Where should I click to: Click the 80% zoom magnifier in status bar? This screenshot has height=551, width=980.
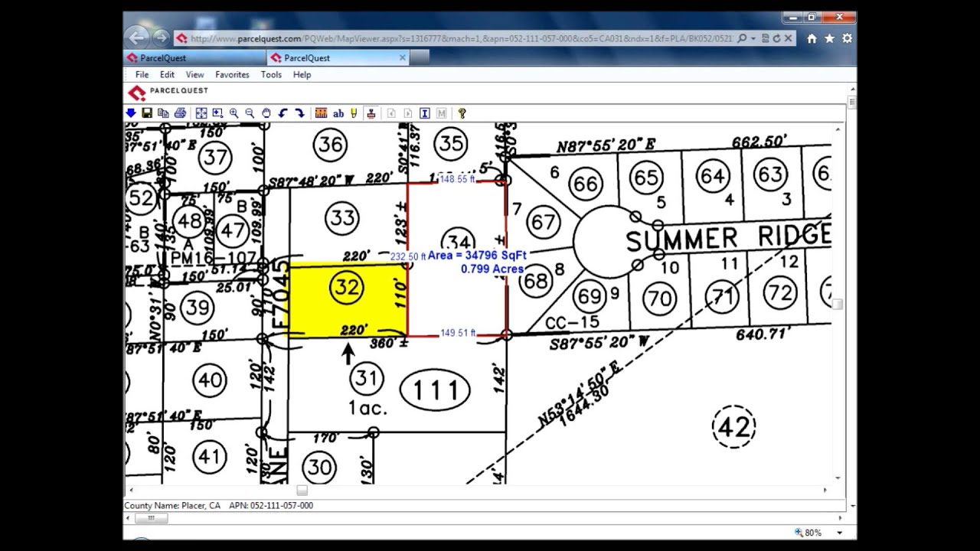pyautogui.click(x=799, y=533)
